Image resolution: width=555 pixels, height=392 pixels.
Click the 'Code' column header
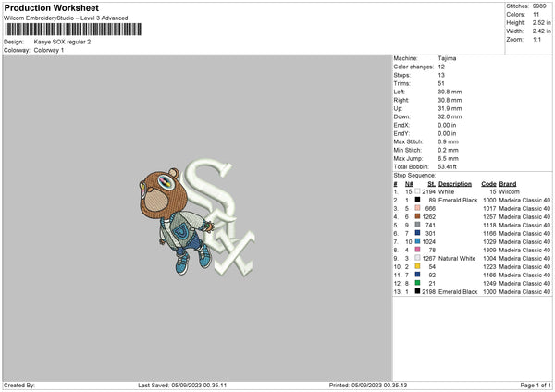point(488,184)
